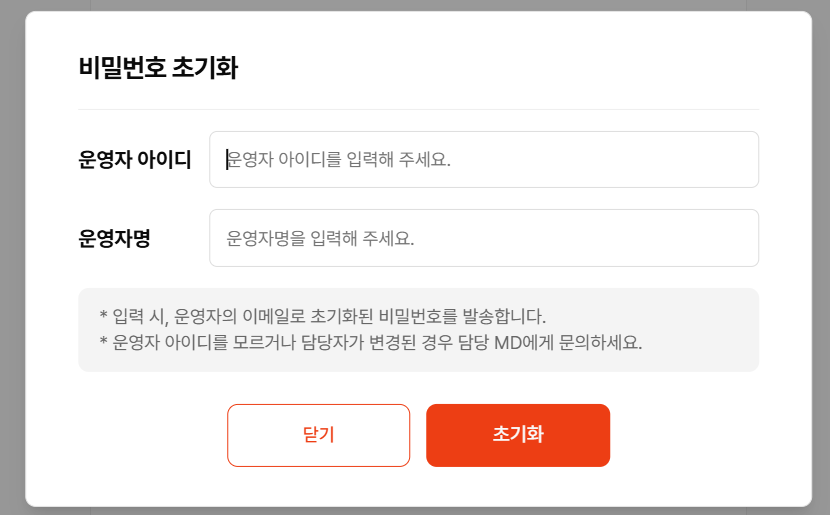Click the 비밀번호 초기화 dialog title

click(x=157, y=68)
